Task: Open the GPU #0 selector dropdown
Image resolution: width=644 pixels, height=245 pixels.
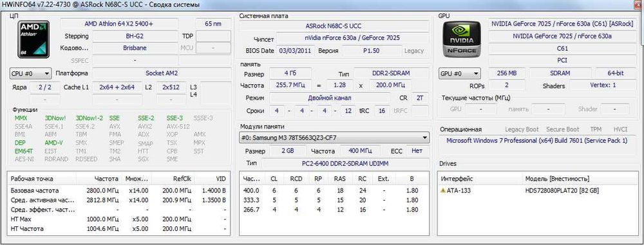Action: [x=459, y=74]
